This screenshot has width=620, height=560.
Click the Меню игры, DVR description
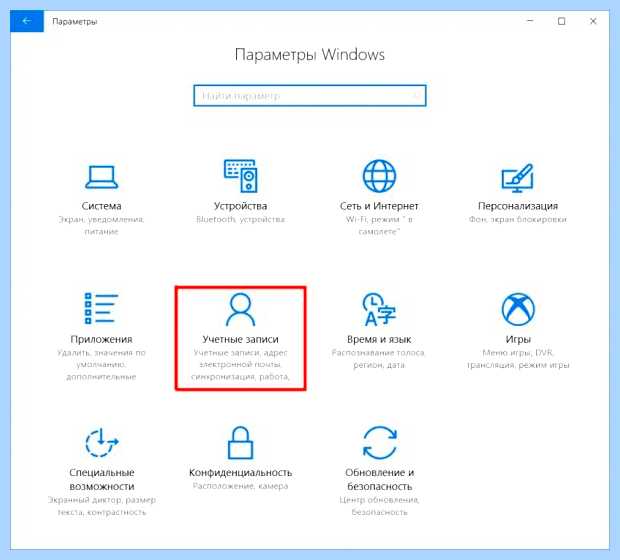(518, 359)
